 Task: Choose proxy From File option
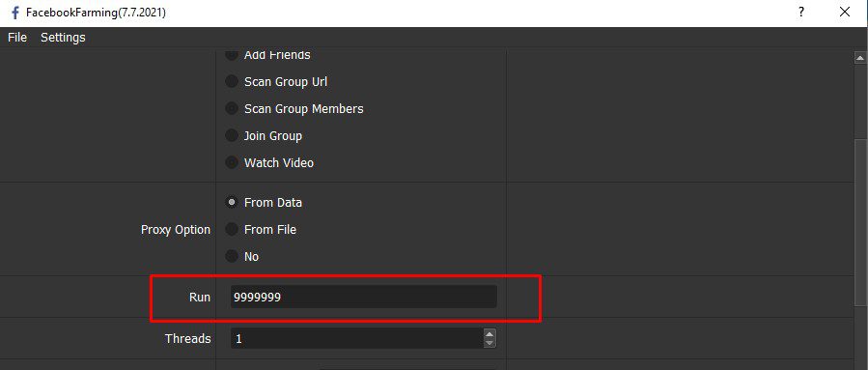tap(261, 229)
